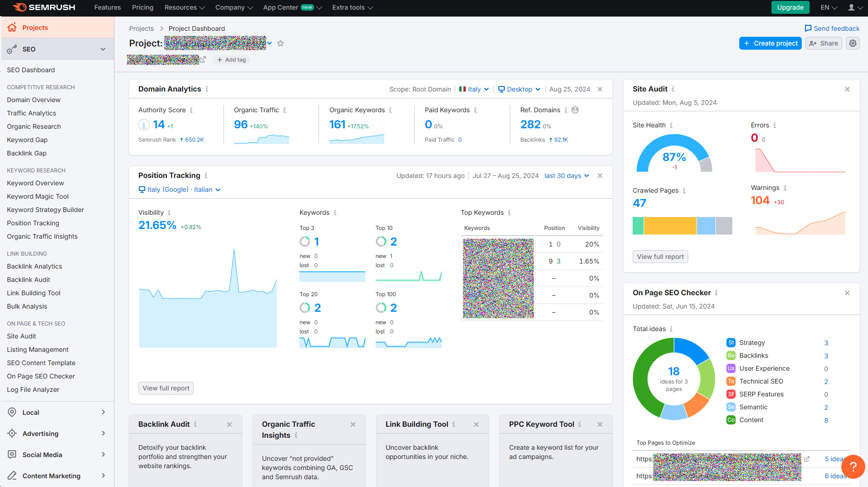
Task: Click Projects home icon in sidebar
Action: tap(12, 27)
